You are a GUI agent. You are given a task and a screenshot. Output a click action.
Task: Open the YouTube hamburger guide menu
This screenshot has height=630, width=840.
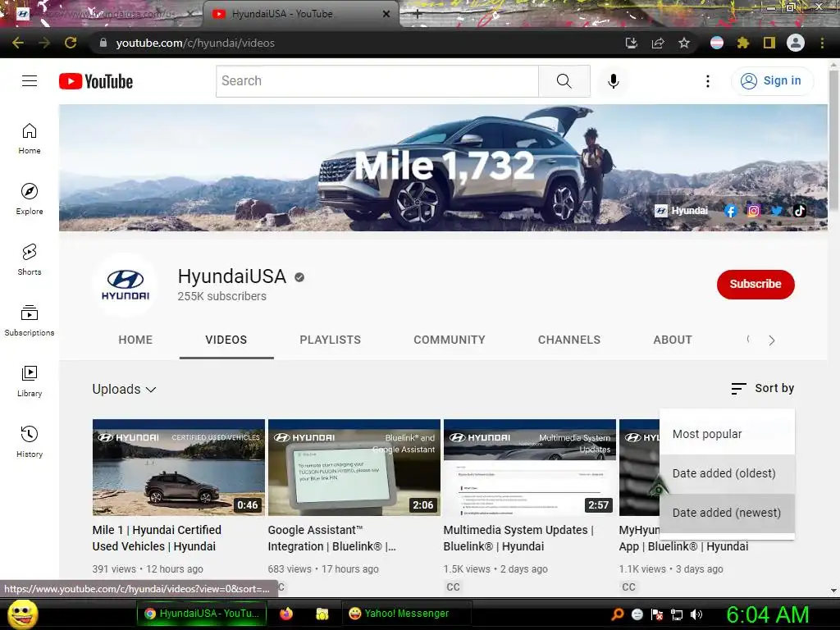(x=30, y=81)
